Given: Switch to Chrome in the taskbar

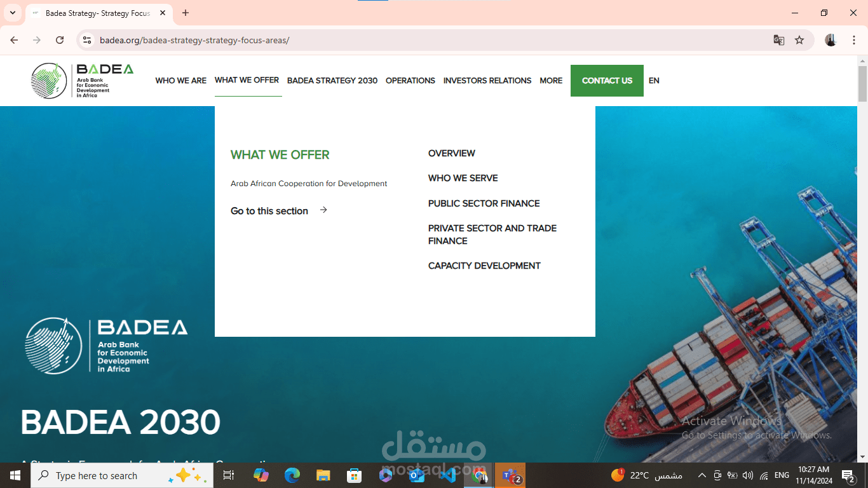Looking at the screenshot, I should (x=478, y=475).
